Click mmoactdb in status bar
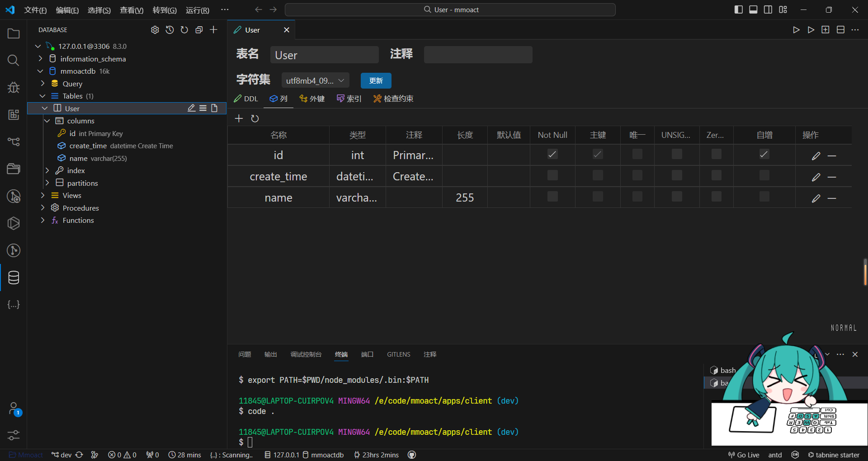The height and width of the screenshot is (461, 868). click(x=323, y=455)
